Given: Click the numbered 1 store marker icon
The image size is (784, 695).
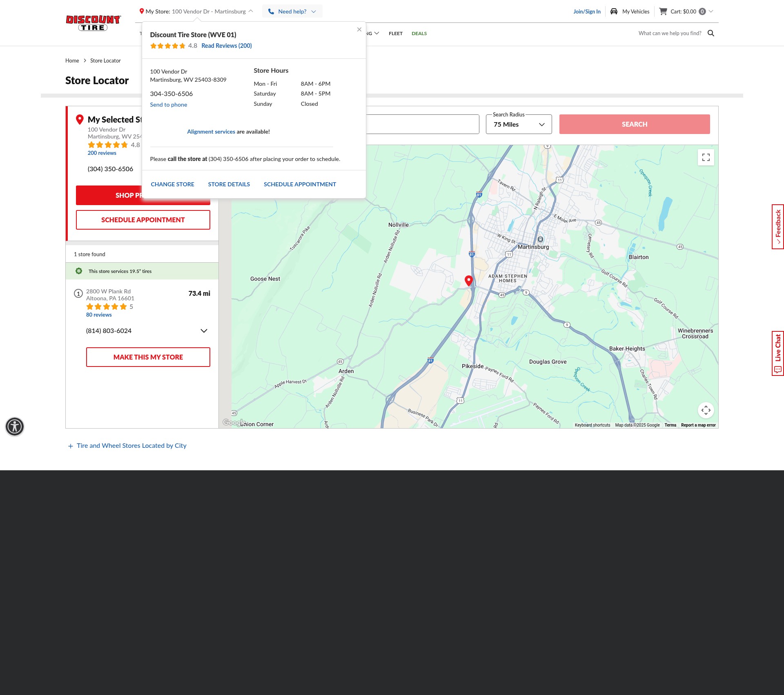Looking at the screenshot, I should [78, 293].
